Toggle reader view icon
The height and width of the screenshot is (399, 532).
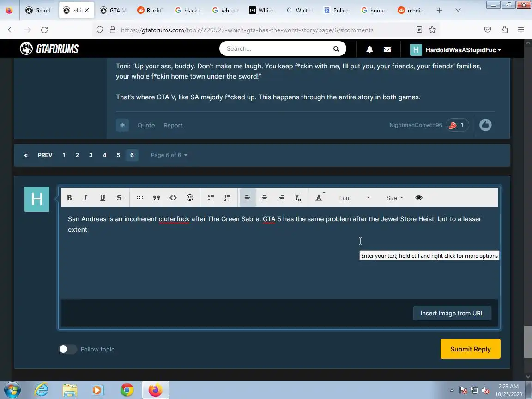coord(419,30)
